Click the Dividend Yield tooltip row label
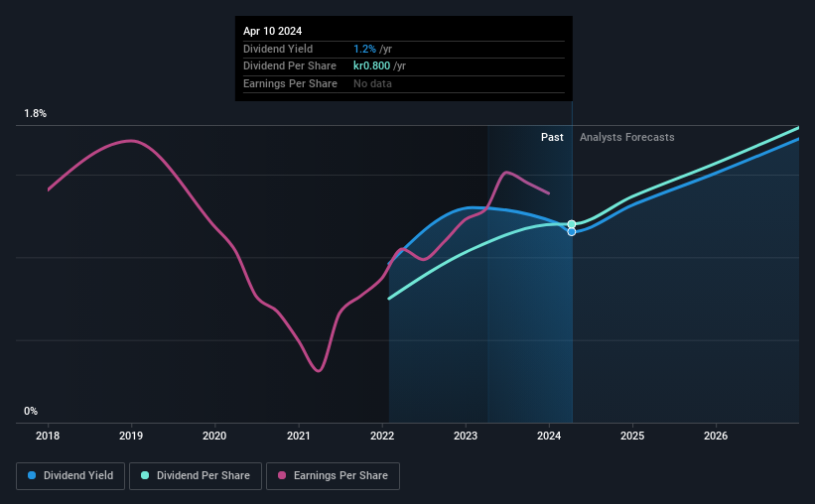The height and width of the screenshot is (504, 815). [x=278, y=49]
